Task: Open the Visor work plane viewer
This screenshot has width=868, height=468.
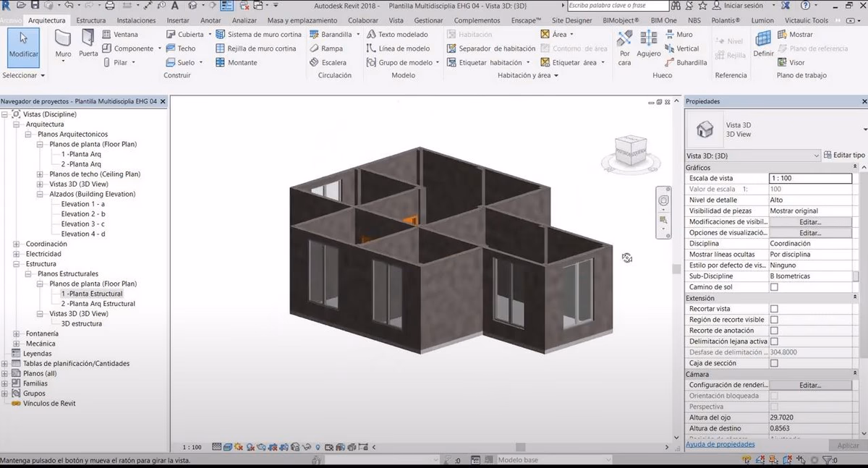Action: tap(791, 62)
